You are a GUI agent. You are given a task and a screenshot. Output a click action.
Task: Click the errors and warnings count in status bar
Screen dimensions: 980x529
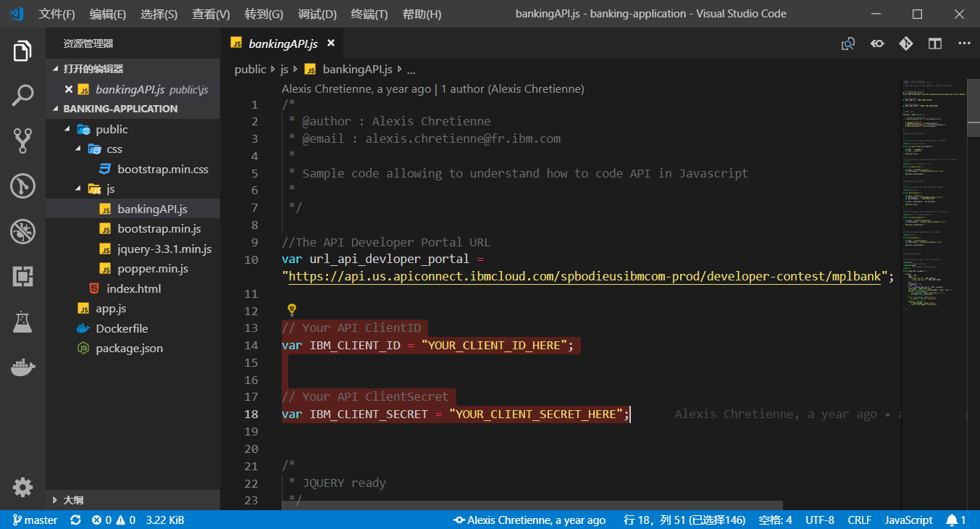(113, 520)
